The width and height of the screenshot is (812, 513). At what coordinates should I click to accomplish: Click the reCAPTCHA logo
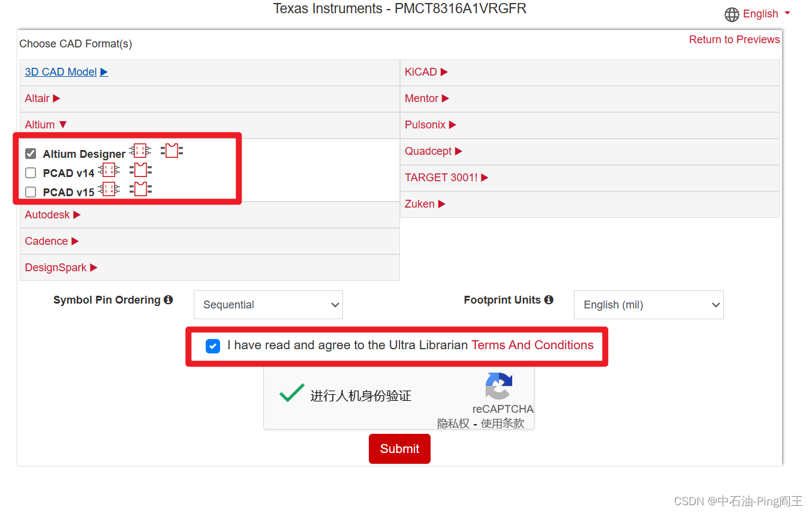(x=499, y=386)
